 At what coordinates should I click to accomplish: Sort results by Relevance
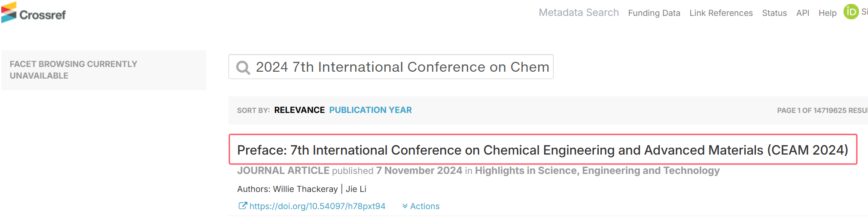point(299,110)
